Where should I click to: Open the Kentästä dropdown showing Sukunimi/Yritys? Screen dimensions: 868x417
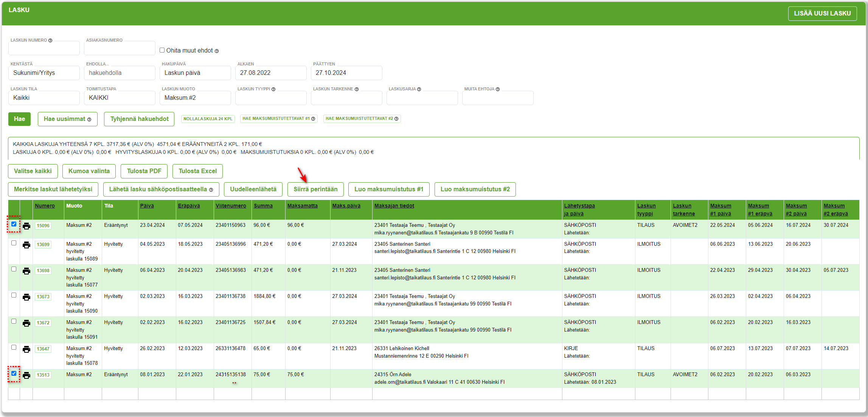(44, 73)
